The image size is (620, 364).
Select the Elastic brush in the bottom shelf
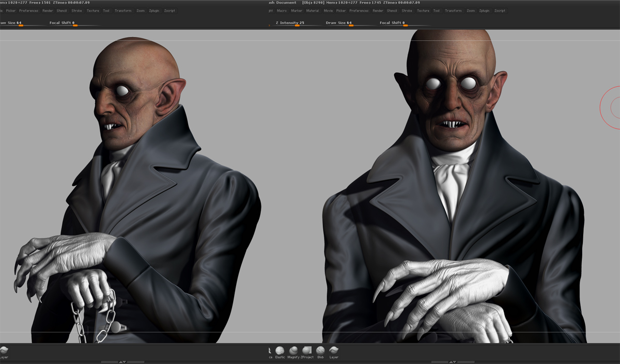(x=280, y=352)
